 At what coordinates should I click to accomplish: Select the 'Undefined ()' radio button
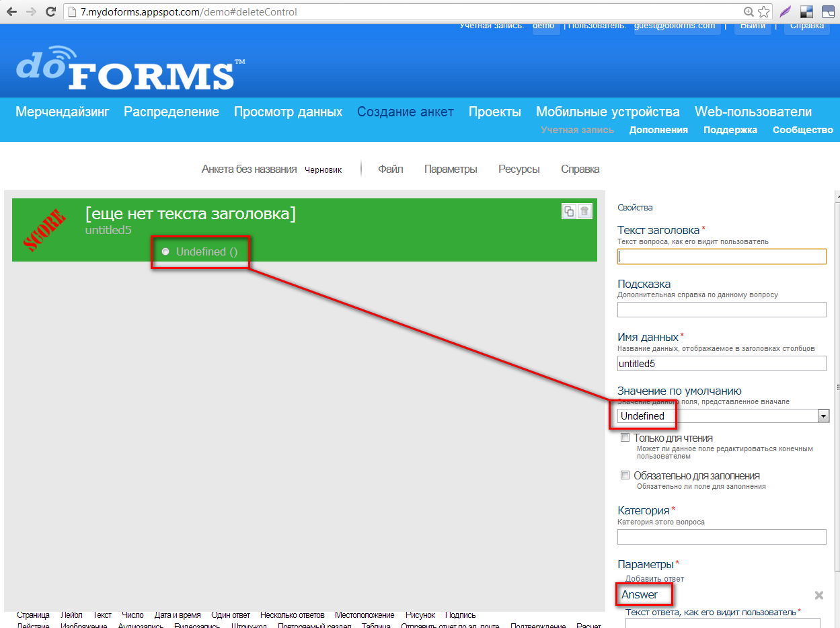click(165, 251)
